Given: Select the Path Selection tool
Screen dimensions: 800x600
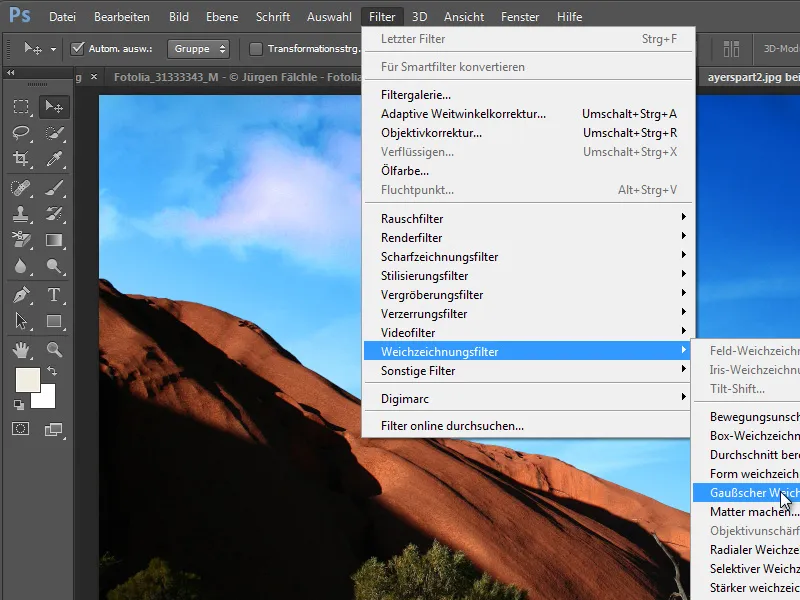Looking at the screenshot, I should 21,321.
